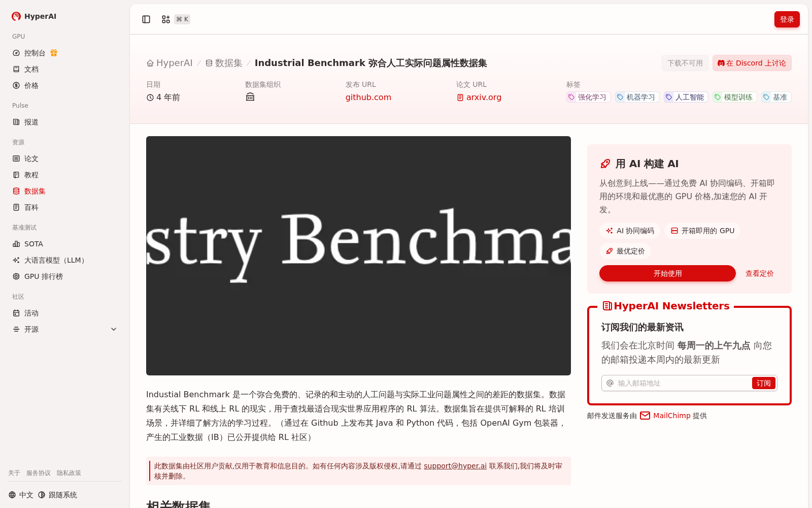The image size is (812, 508).
Task: Click the Industry Benchmark cover image
Action: 358,256
